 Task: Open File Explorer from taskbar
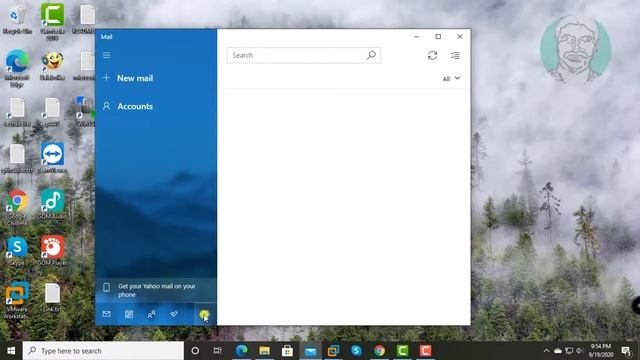click(264, 351)
